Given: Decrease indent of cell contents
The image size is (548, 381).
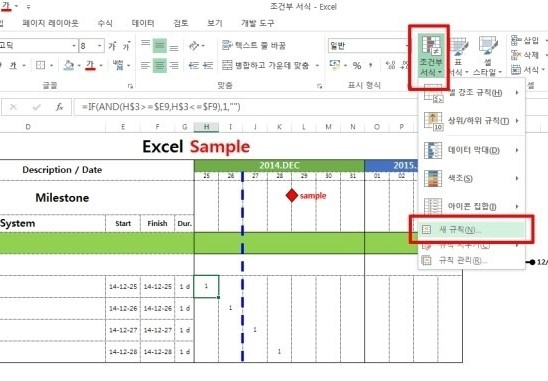Looking at the screenshot, I should tap(194, 65).
